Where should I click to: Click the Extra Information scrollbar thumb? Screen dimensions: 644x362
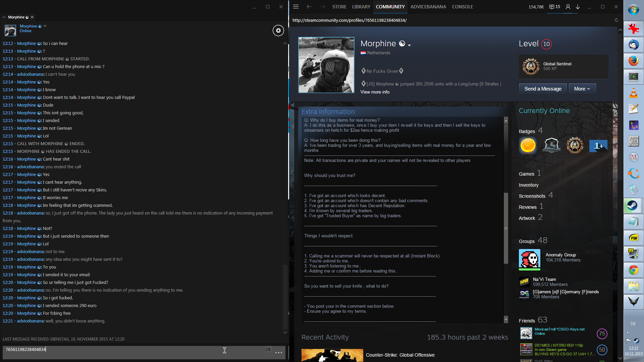[506, 228]
